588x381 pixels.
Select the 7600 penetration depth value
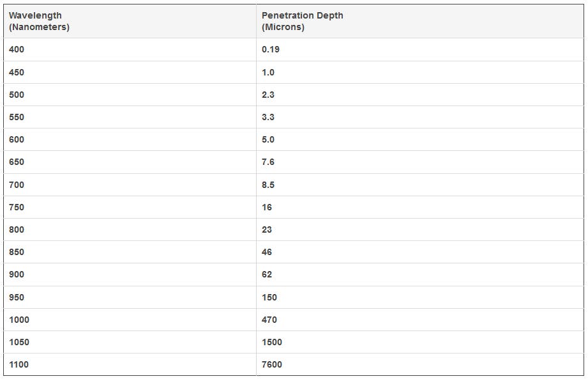click(272, 364)
